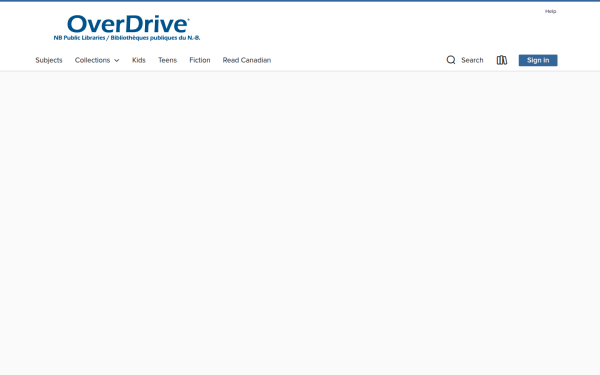The image size is (600, 375).
Task: Click the Search text label
Action: tap(472, 60)
